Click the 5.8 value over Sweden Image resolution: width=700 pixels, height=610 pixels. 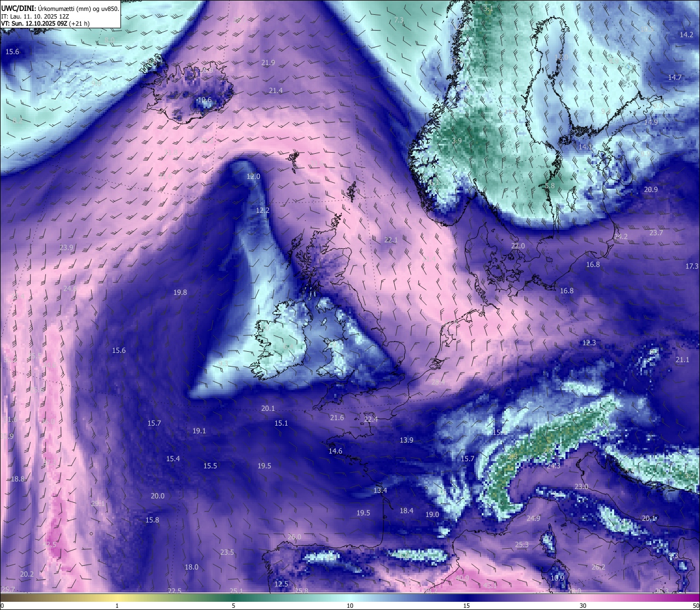coord(550,186)
